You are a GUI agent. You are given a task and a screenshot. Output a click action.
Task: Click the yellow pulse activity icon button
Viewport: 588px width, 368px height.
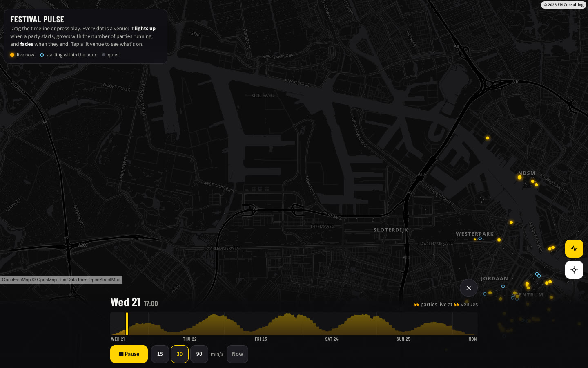coord(574,249)
